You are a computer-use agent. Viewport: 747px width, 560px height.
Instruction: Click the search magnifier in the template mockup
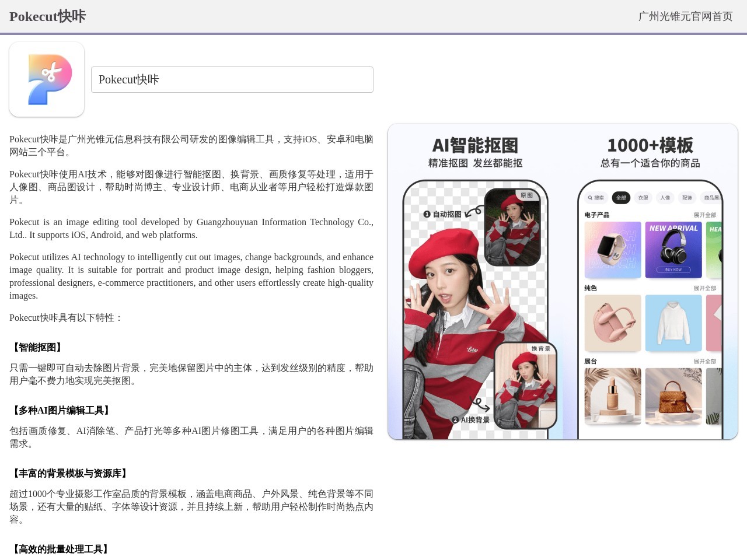[591, 198]
